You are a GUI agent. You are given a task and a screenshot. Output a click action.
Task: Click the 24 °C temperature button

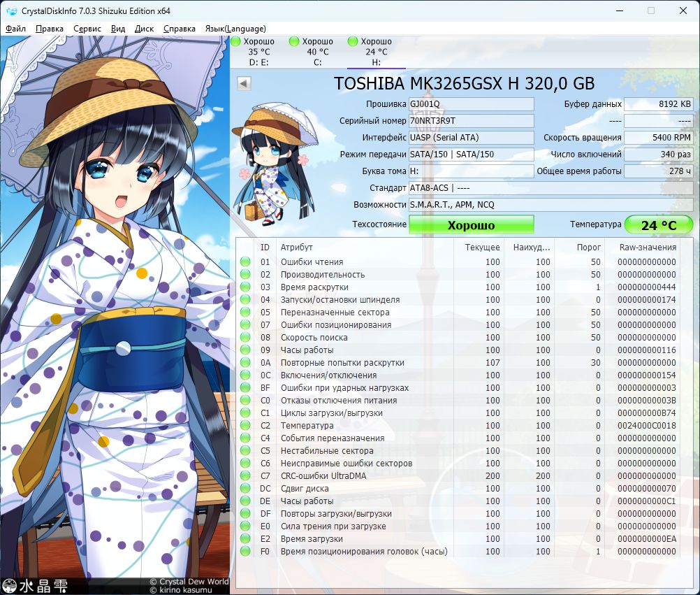(659, 224)
